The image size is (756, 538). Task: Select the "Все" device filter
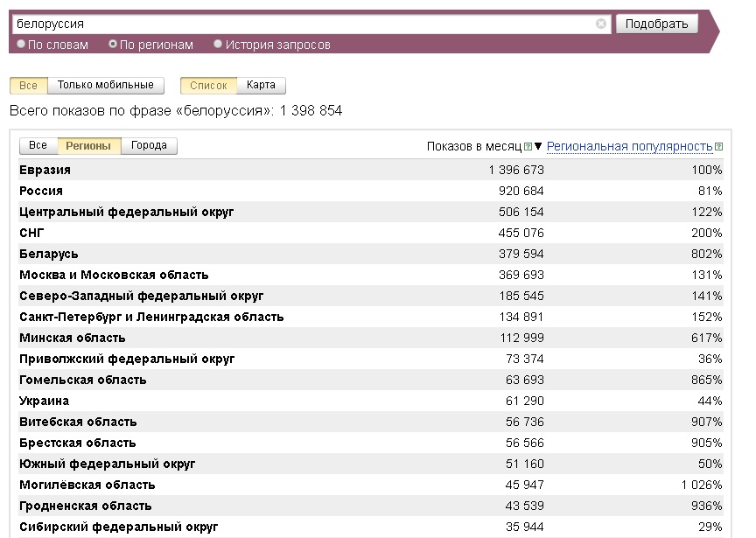28,86
